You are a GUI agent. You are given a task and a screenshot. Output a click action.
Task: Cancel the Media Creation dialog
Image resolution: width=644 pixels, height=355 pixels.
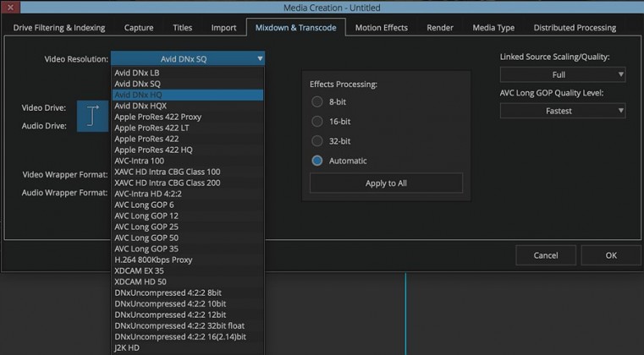pyautogui.click(x=546, y=255)
